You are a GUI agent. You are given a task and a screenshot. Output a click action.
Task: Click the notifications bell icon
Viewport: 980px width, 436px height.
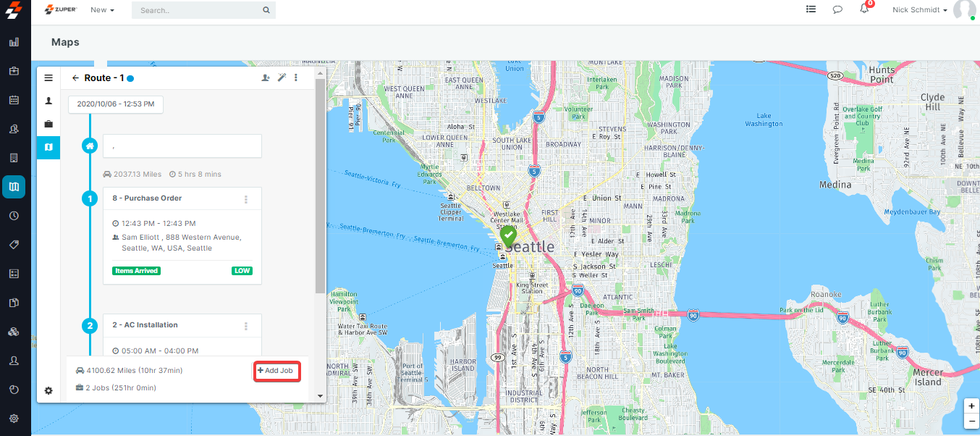coord(864,9)
